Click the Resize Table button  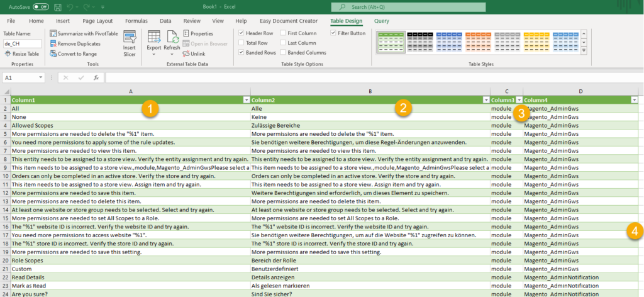coord(21,54)
